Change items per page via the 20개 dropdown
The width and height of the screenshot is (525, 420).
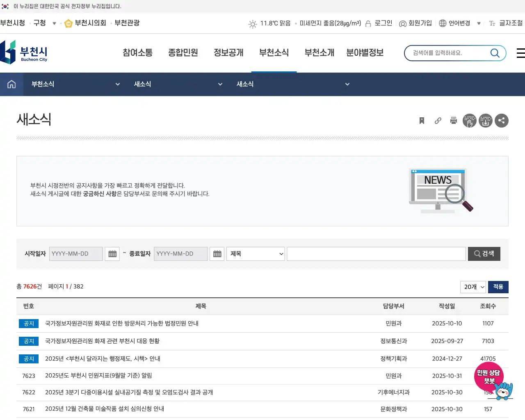click(x=472, y=287)
